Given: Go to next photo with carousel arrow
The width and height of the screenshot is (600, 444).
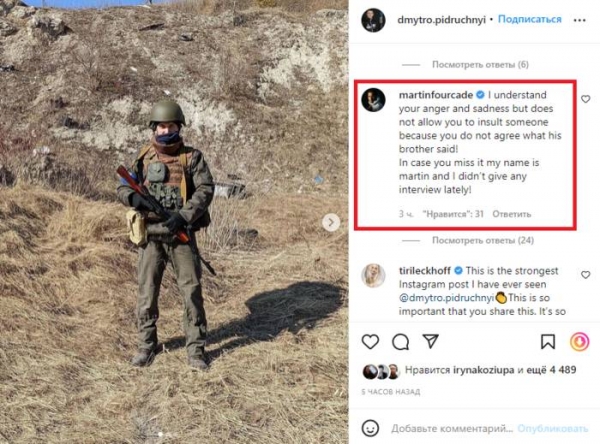Looking at the screenshot, I should coord(330,222).
